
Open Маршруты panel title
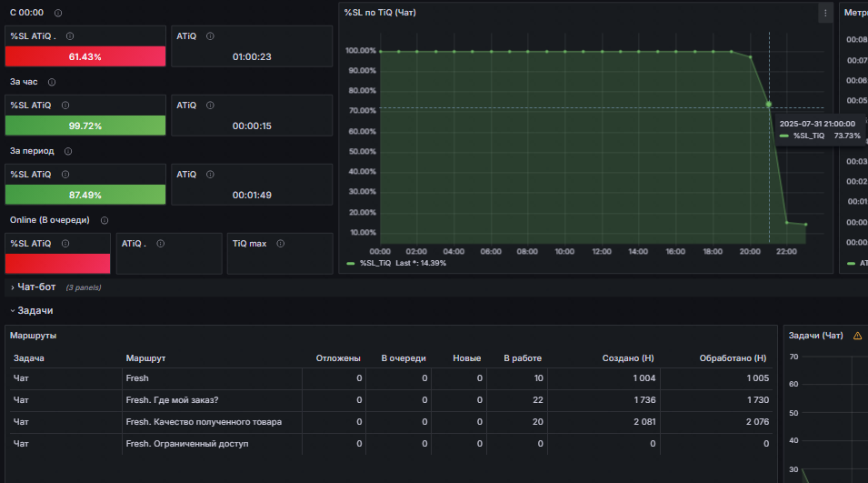[34, 336]
